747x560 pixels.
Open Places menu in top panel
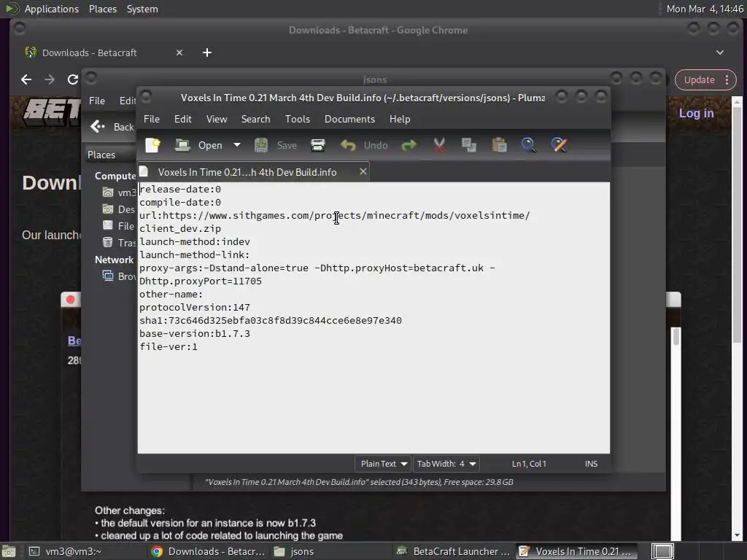[x=103, y=9]
